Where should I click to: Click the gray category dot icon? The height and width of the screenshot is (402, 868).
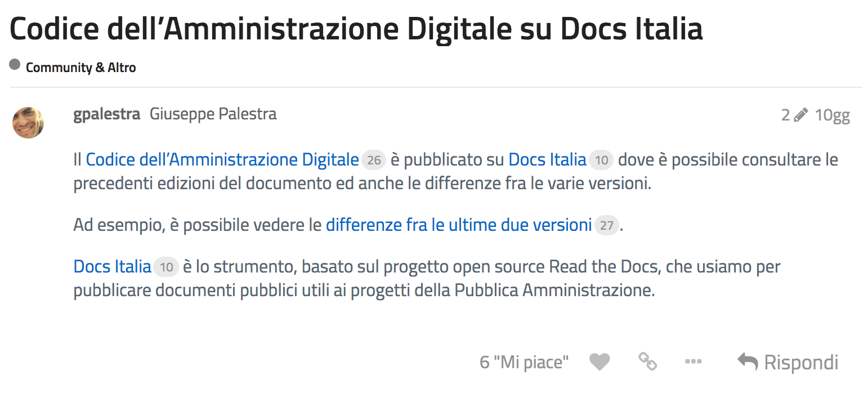[x=15, y=65]
